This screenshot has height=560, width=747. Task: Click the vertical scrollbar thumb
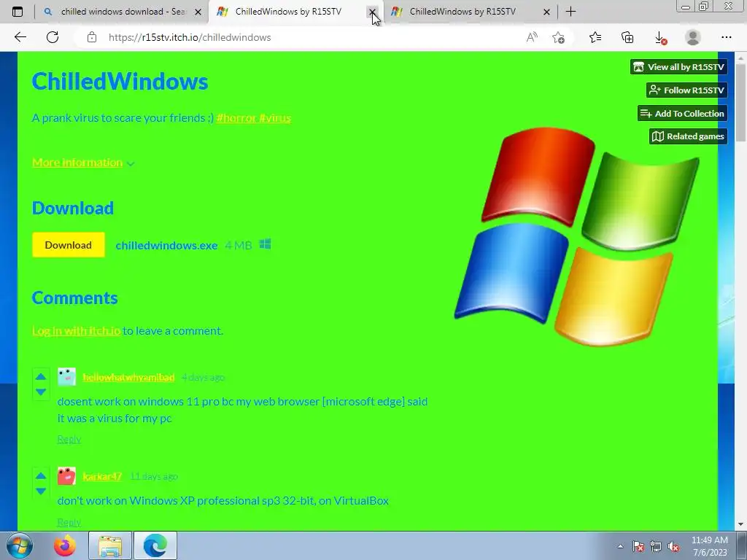pos(740,102)
